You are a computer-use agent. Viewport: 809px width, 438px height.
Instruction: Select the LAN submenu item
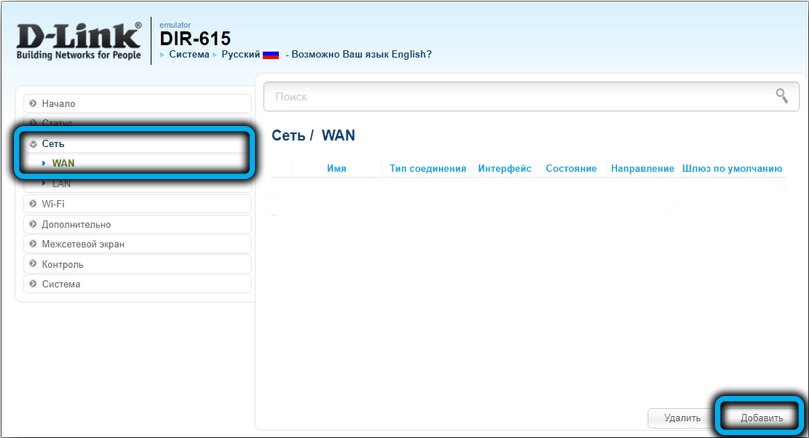(61, 184)
